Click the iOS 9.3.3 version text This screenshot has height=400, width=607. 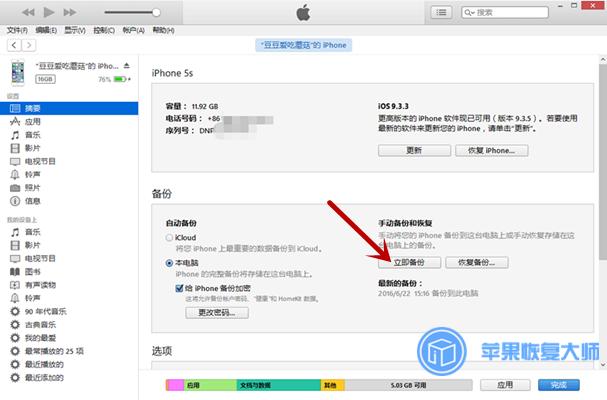pos(393,106)
